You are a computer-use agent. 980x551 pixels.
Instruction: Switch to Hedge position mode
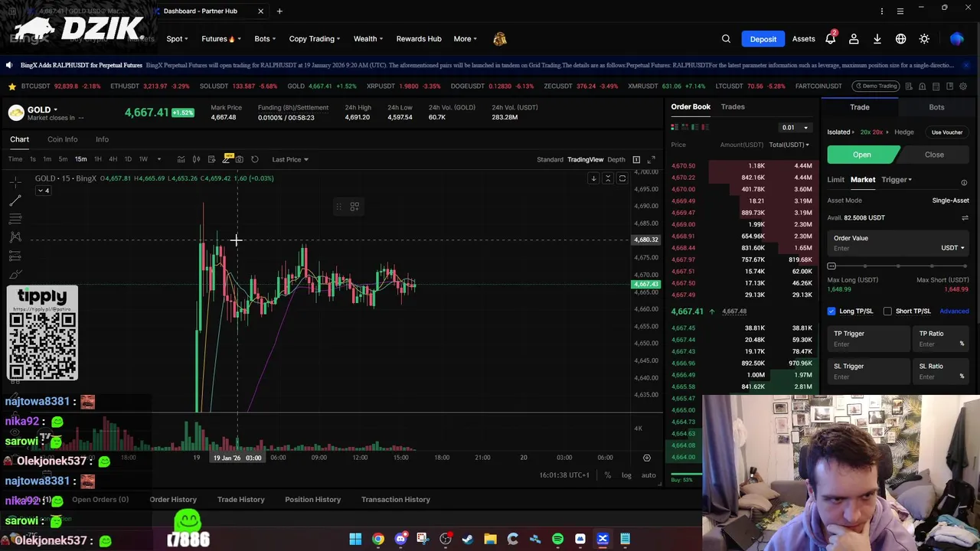click(903, 132)
